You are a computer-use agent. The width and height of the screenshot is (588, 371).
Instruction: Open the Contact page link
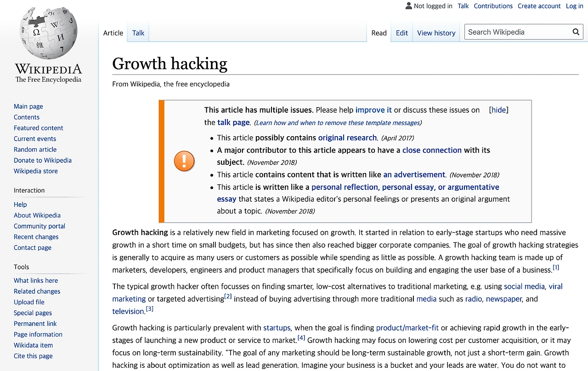coord(33,248)
